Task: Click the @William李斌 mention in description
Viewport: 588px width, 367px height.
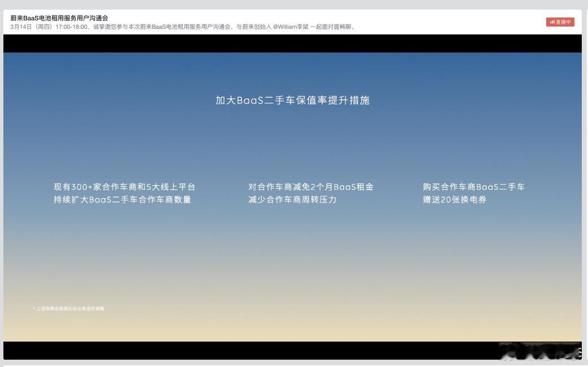Action: point(291,27)
